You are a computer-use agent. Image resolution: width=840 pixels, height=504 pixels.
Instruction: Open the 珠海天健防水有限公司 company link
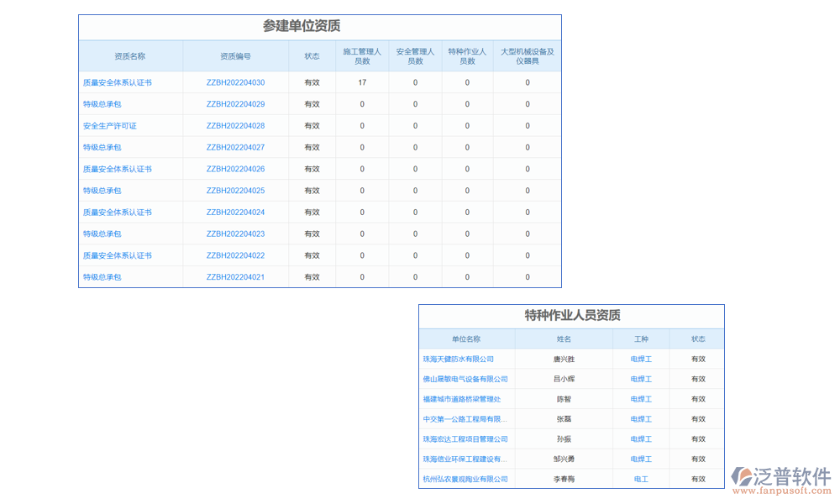click(459, 359)
